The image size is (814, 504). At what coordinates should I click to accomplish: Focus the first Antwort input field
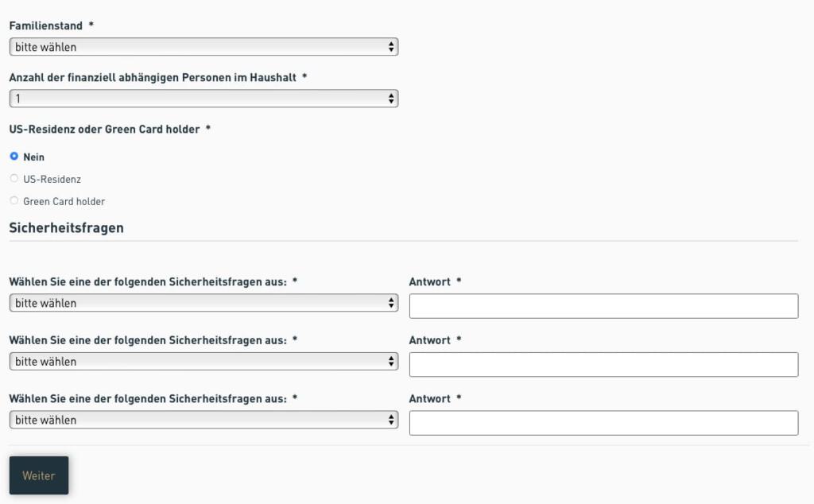tap(603, 305)
